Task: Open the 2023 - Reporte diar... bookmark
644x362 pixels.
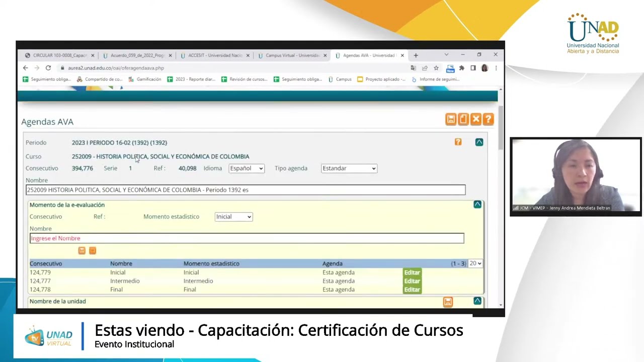Action: 191,79
